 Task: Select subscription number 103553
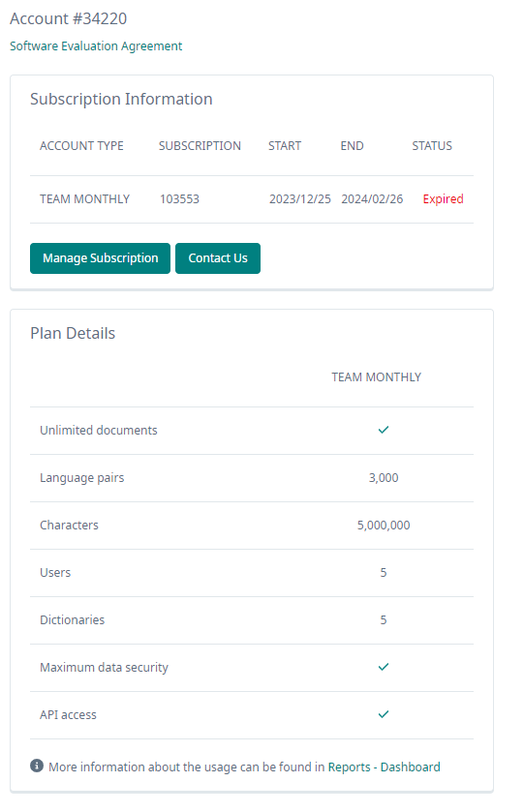[x=179, y=199]
